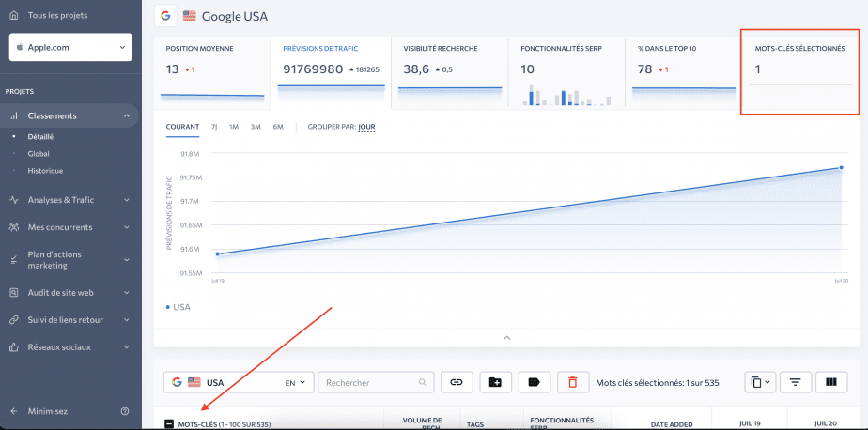Toggle the Mots-clés select-all checkbox
868x430 pixels.
coord(169,424)
